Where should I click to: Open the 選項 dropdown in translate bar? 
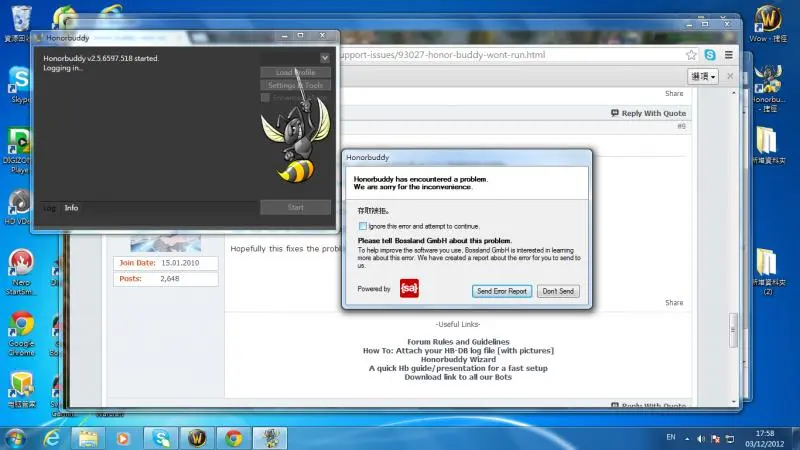pyautogui.click(x=703, y=77)
